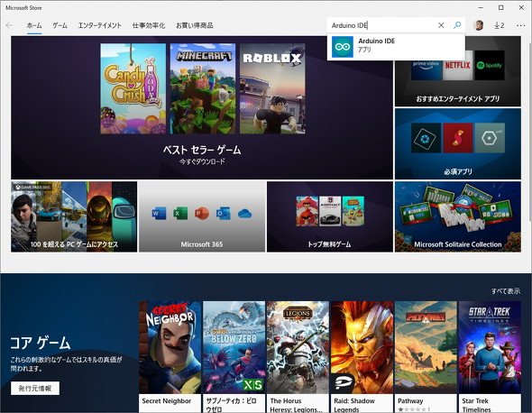Open the Microsoft 365 banner
Image resolution: width=532 pixels, height=413 pixels.
(x=202, y=216)
